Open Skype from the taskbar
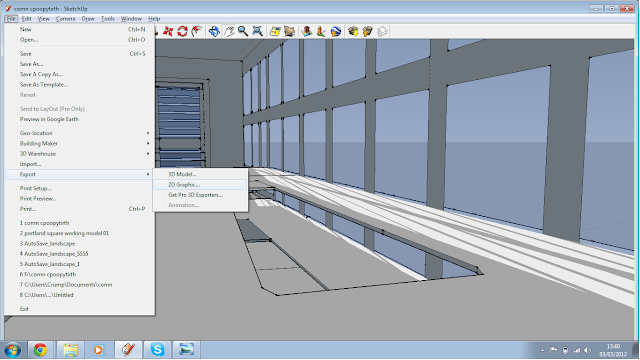The image size is (640, 360). point(157,350)
